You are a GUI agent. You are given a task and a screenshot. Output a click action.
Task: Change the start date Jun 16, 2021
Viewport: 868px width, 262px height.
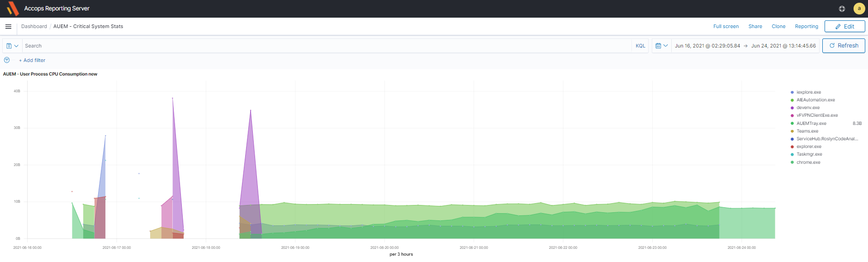pyautogui.click(x=707, y=46)
